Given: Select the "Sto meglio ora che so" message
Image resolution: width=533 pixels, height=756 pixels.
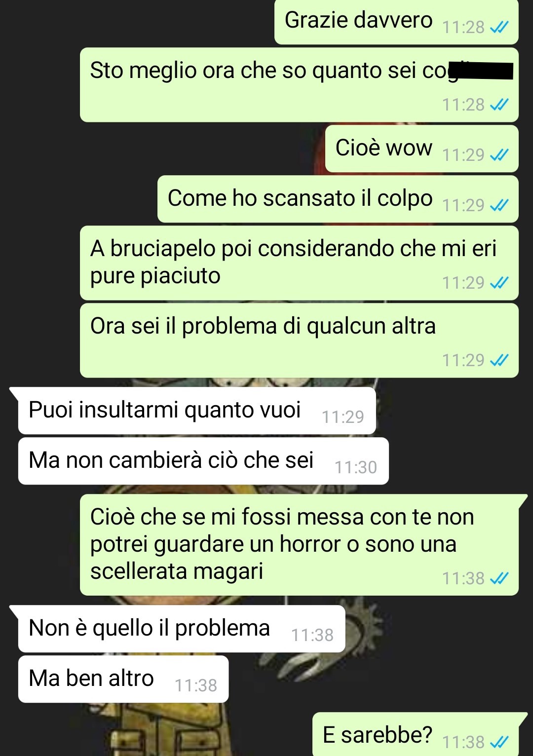Looking at the screenshot, I should pos(299,85).
